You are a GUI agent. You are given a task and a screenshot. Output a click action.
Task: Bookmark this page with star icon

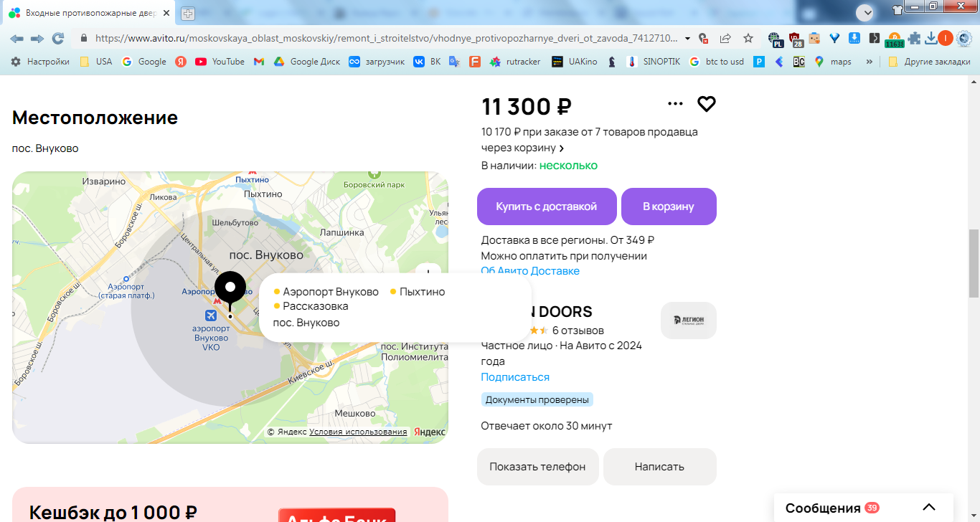(x=748, y=39)
